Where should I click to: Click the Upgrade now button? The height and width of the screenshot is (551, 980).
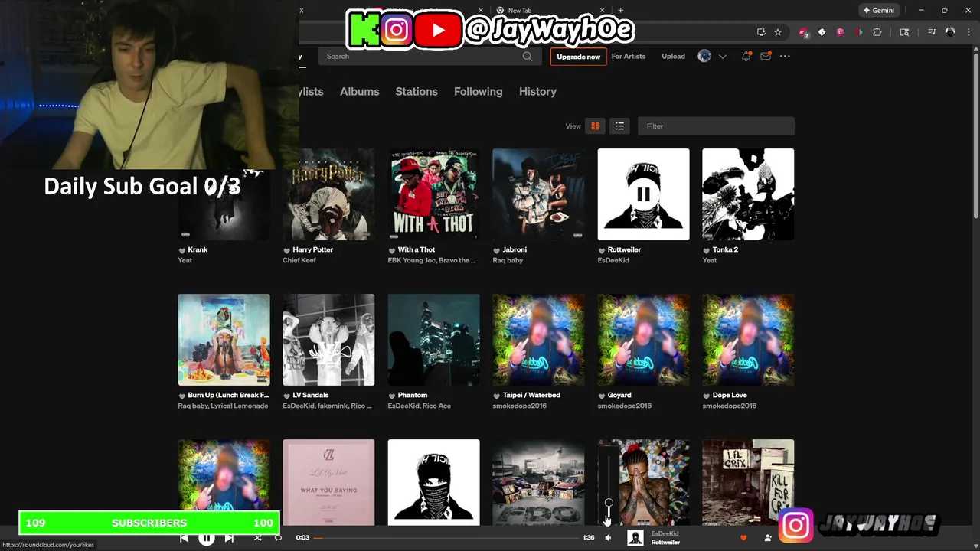click(x=578, y=57)
